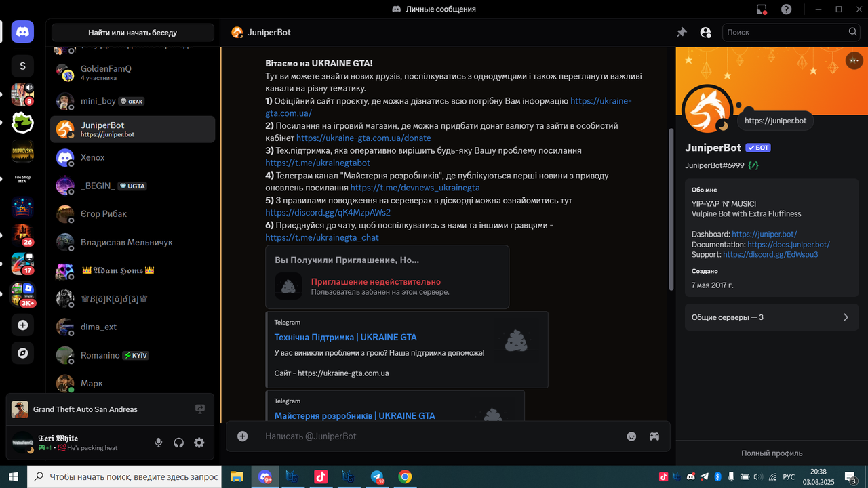Open TikTok from the taskbar
868x488 pixels.
click(321, 476)
